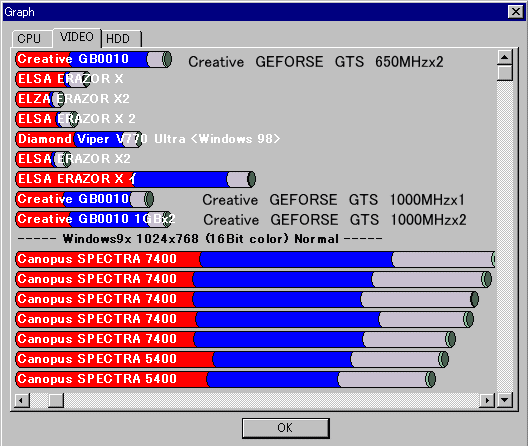Click the horizontal scrollbar right arrow
Image resolution: width=528 pixels, height=446 pixels.
point(487,400)
